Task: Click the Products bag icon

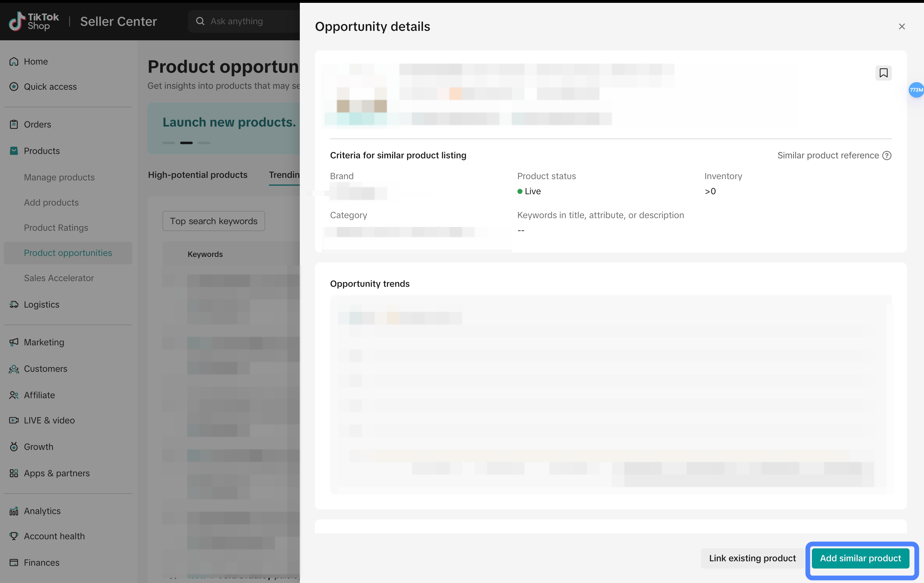Action: [14, 151]
